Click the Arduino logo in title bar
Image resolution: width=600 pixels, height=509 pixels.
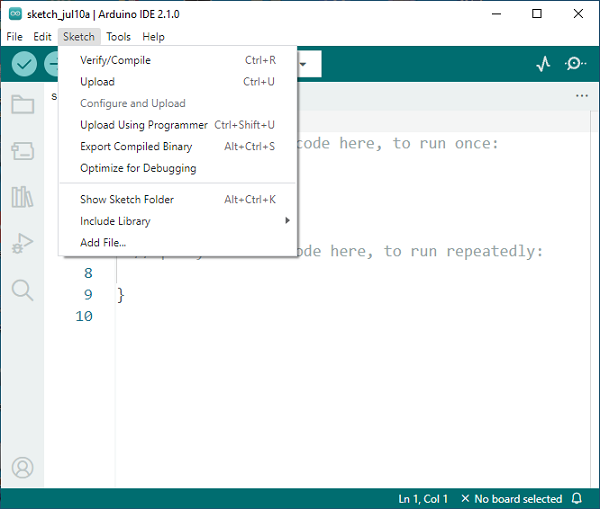coord(15,14)
